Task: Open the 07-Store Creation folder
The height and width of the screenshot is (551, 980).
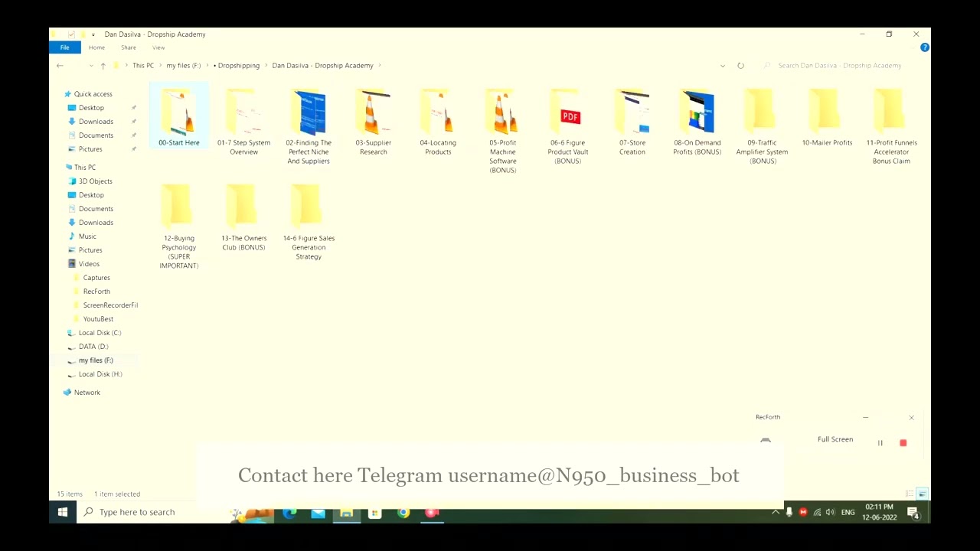Action: coord(632,121)
